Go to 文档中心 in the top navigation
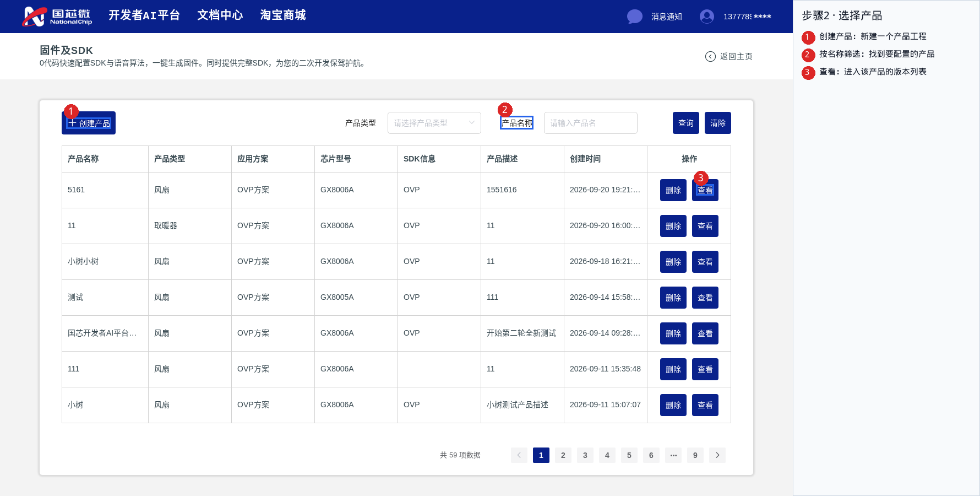The image size is (980, 496). 220,15
